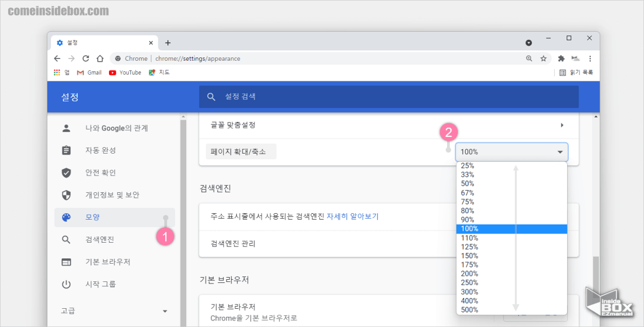Image resolution: width=644 pixels, height=327 pixels.
Task: Open 글꼴 맞춤설정 row
Action: (389, 125)
